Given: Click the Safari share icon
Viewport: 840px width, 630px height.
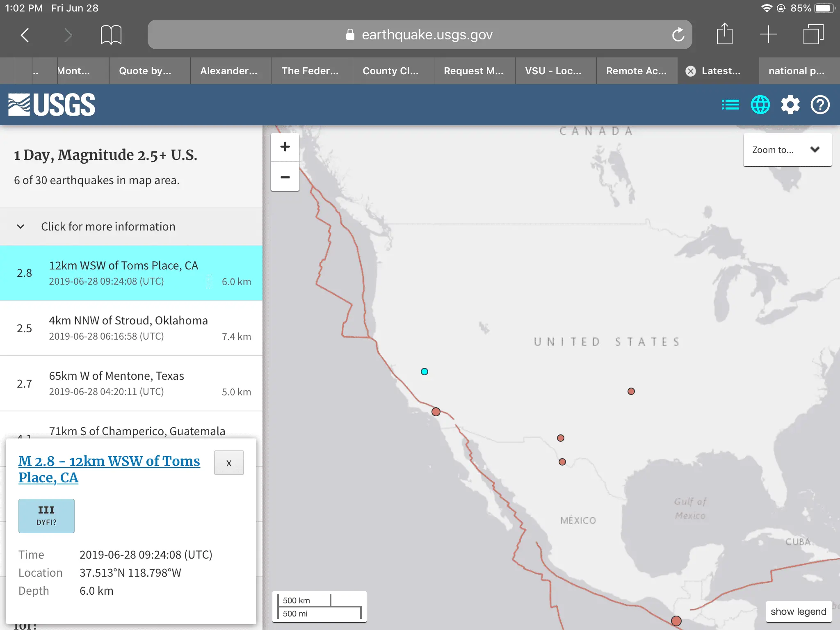Looking at the screenshot, I should 724,34.
